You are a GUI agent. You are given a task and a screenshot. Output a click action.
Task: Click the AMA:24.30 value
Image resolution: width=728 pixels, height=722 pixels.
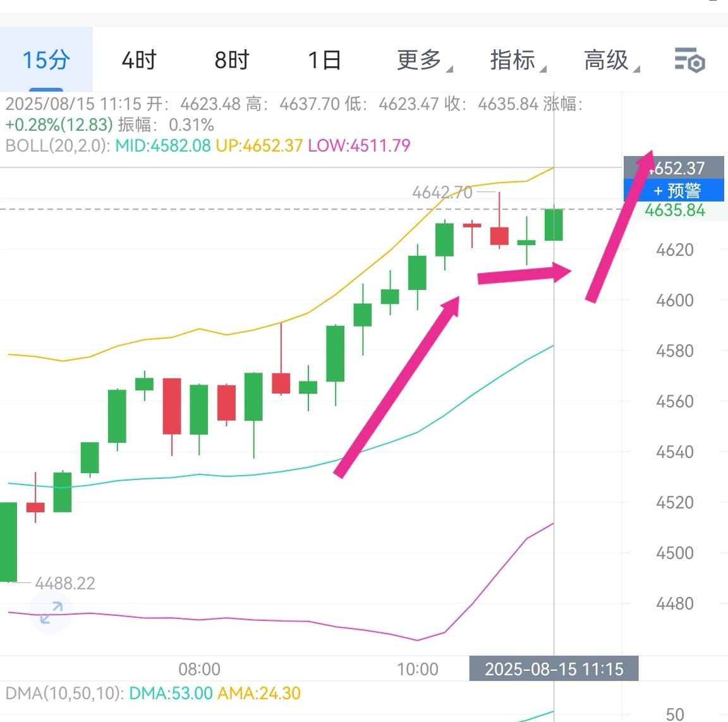259,693
